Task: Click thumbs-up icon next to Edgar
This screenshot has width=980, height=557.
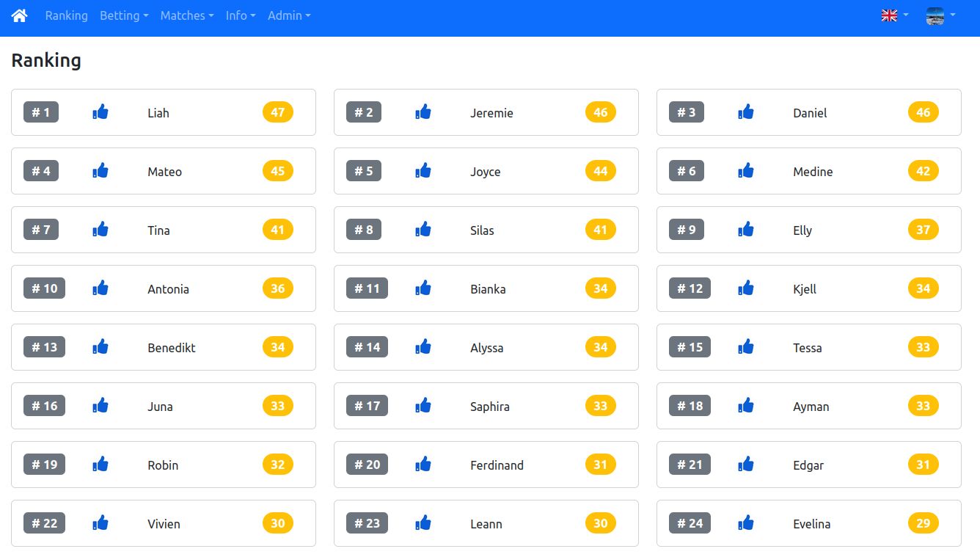Action: 746,465
